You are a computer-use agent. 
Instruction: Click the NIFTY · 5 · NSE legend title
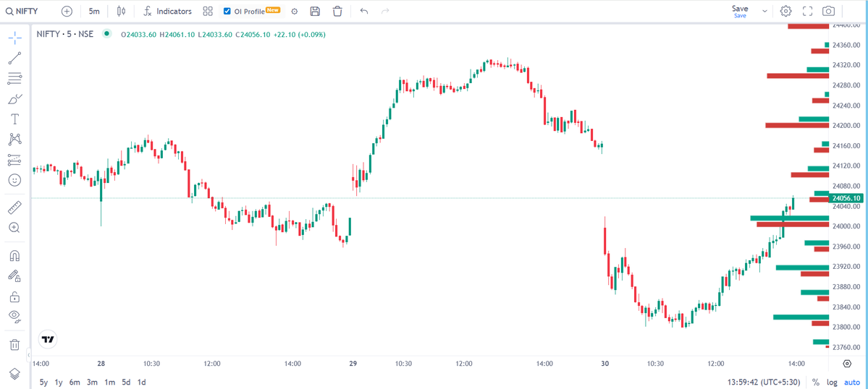click(x=64, y=34)
